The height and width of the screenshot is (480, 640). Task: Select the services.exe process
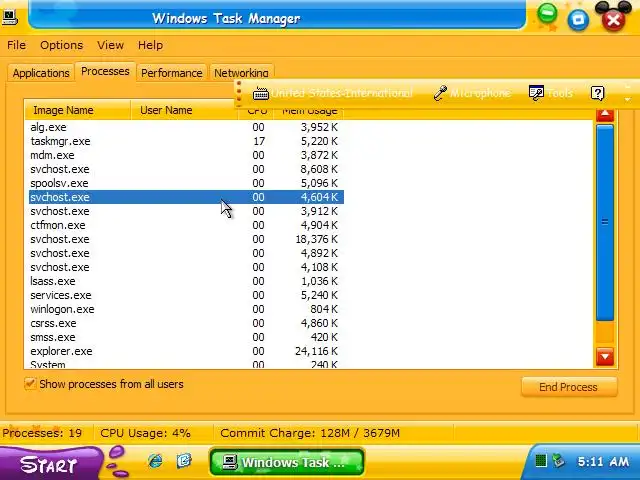coord(186,295)
